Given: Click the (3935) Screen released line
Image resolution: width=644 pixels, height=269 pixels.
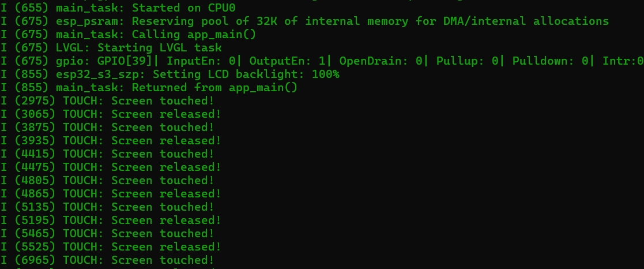Looking at the screenshot, I should coord(111,141).
